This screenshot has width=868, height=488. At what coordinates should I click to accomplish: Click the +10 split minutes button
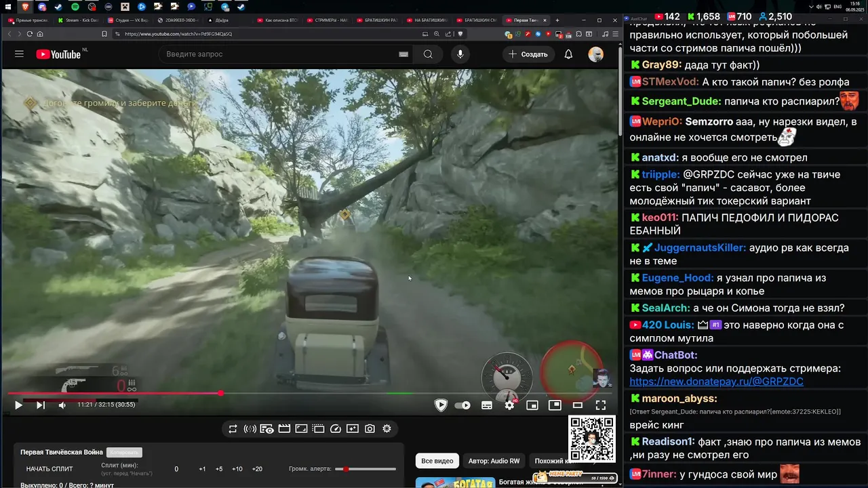[x=237, y=469]
